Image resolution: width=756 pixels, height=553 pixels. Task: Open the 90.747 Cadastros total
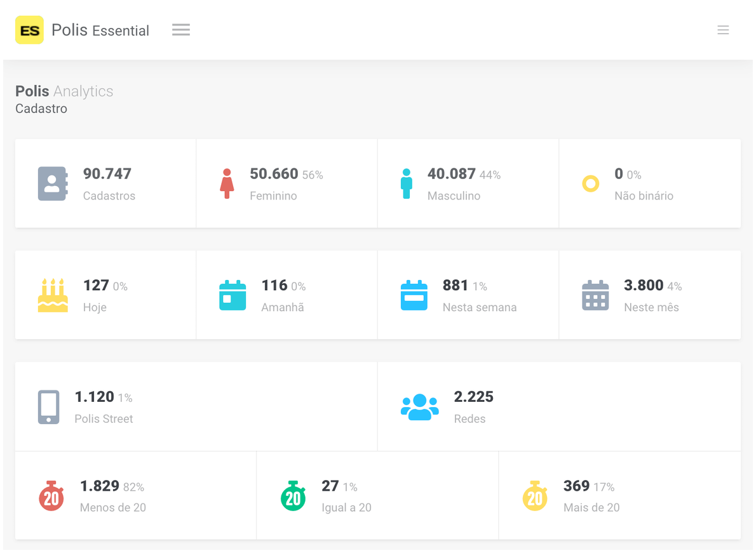[107, 174]
